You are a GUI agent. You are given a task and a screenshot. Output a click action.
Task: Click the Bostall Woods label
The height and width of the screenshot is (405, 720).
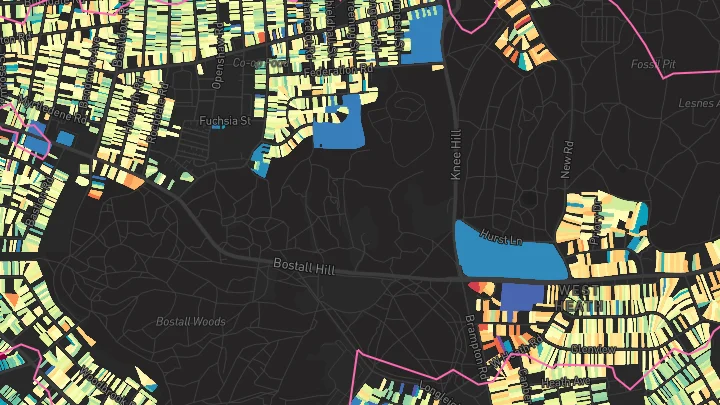[191, 321]
